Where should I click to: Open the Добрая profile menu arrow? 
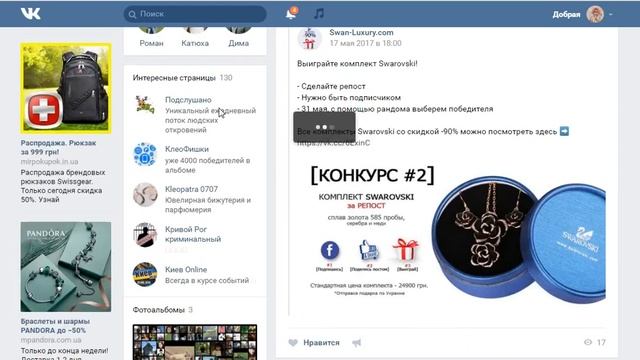[611, 14]
